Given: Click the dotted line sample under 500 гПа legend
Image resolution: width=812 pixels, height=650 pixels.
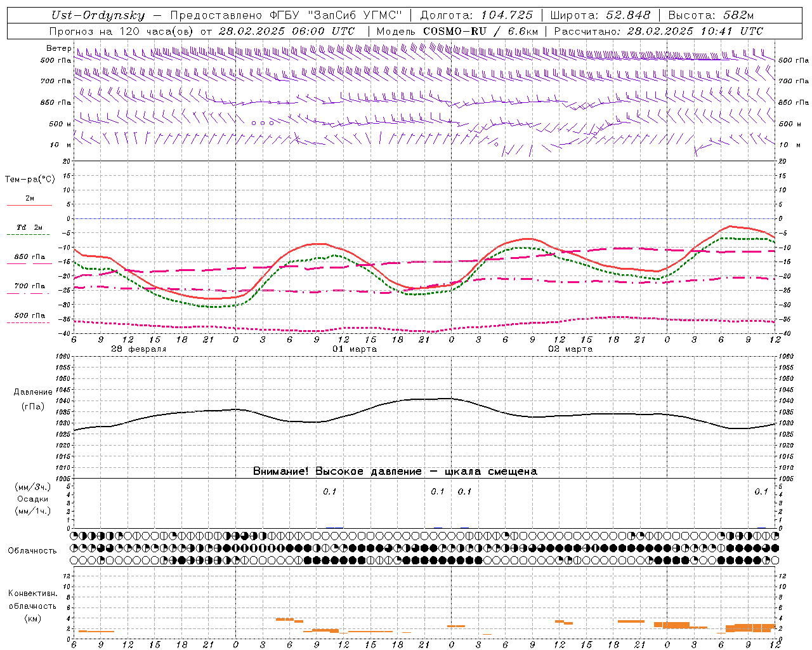Looking at the screenshot, I should coord(29,323).
